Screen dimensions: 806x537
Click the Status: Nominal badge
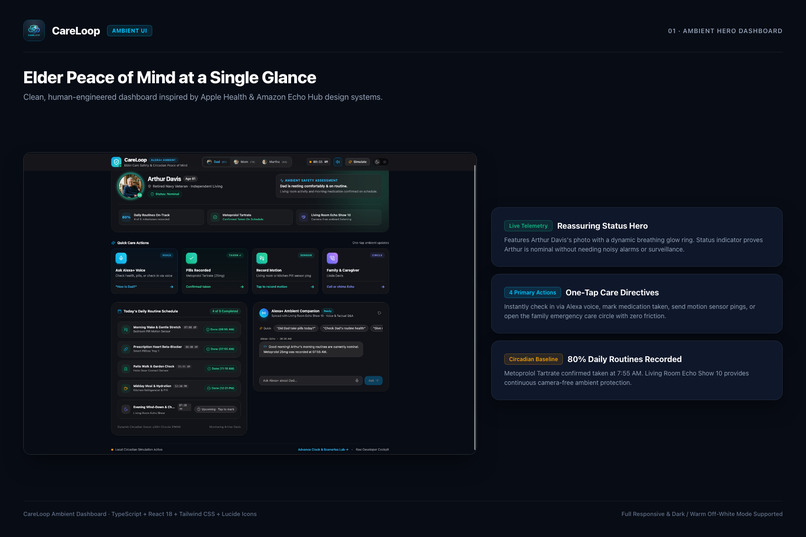point(165,194)
